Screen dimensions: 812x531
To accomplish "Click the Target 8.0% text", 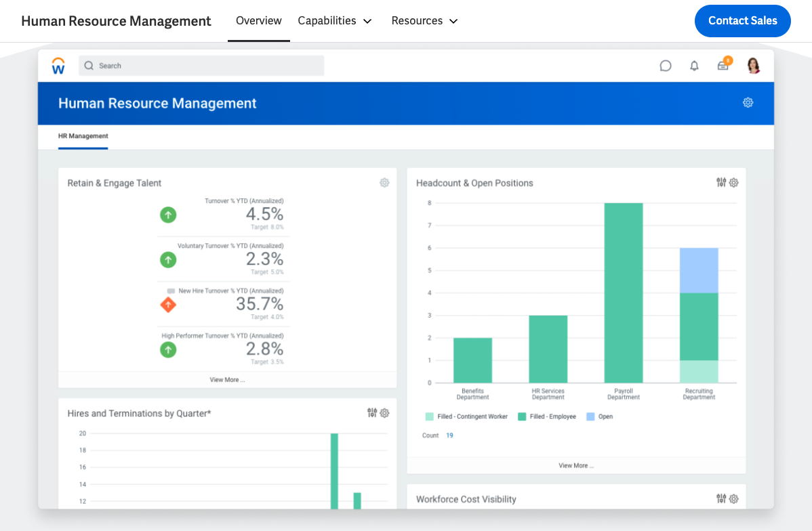I will 267,227.
